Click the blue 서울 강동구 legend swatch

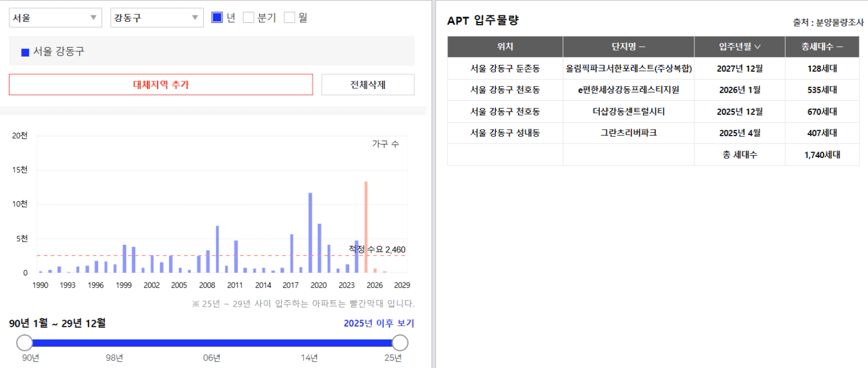click(x=25, y=52)
